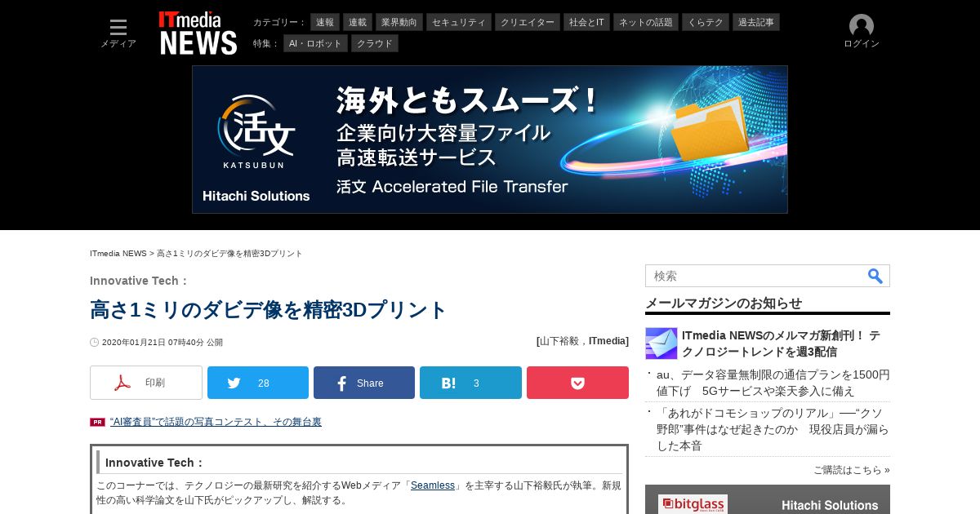Save article to Pocket button
The width and height of the screenshot is (980, 514).
[x=577, y=383]
